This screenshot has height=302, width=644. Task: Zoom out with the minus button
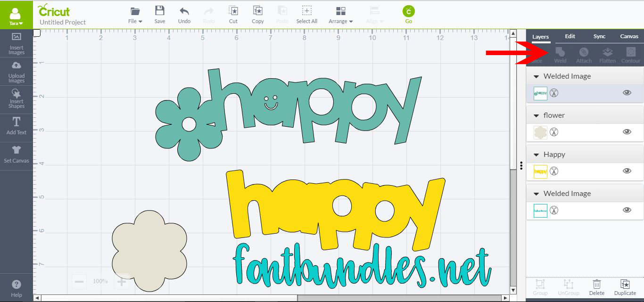coord(79,281)
